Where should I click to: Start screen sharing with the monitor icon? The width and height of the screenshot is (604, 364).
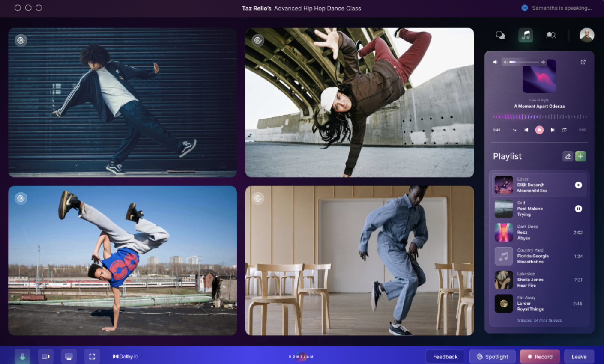(x=69, y=356)
